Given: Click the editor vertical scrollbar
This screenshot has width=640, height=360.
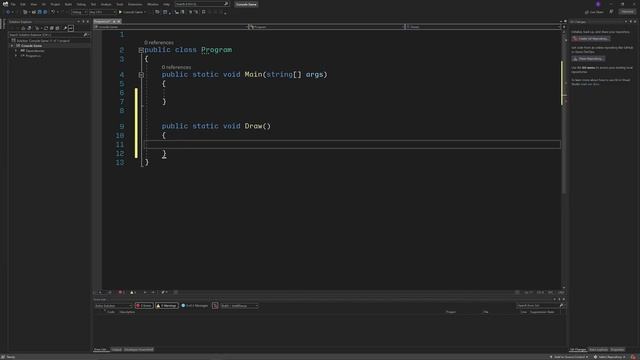Looking at the screenshot, I should pyautogui.click(x=564, y=159).
